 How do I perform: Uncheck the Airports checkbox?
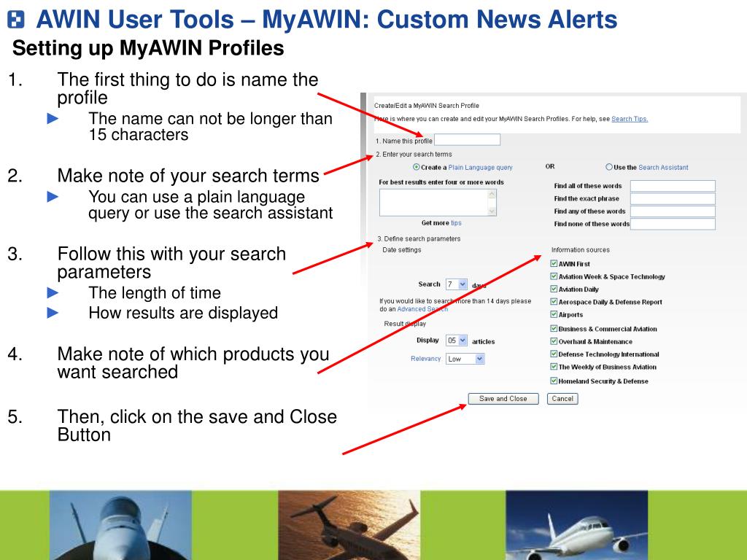click(x=554, y=314)
